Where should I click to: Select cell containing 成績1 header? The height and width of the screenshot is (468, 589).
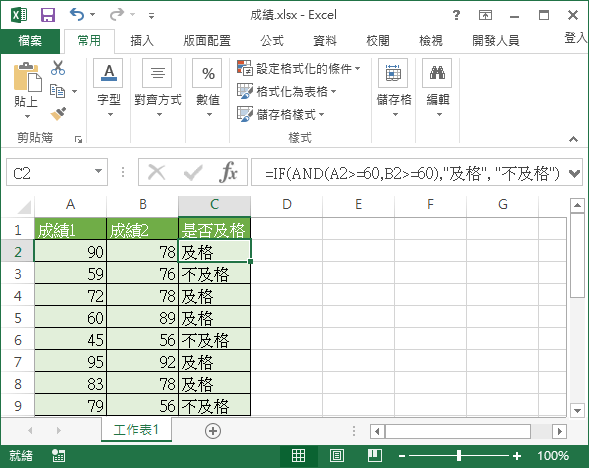[x=70, y=229]
